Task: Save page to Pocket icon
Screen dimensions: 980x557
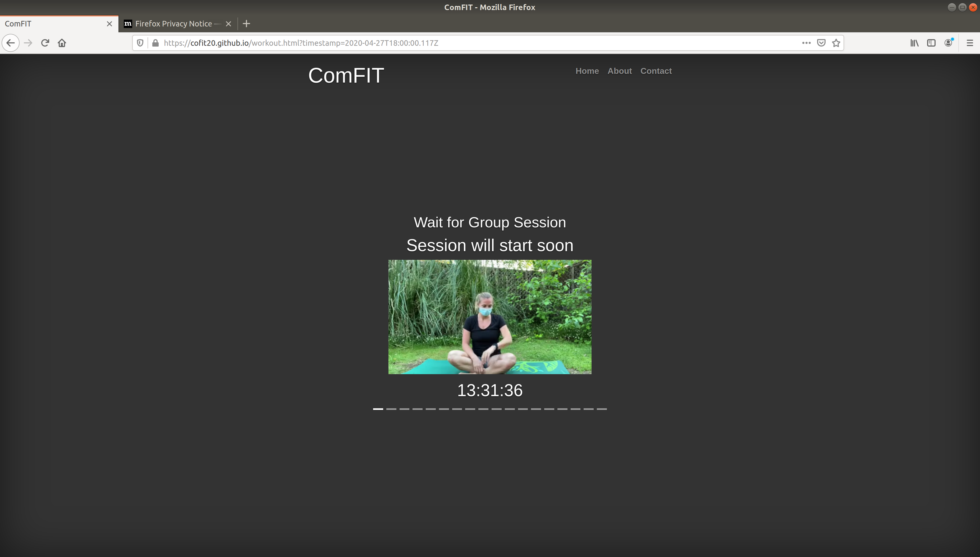Action: (821, 43)
